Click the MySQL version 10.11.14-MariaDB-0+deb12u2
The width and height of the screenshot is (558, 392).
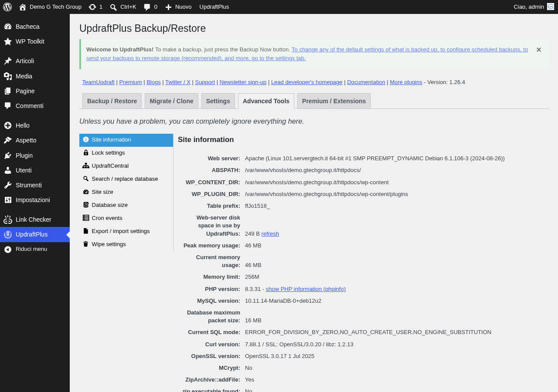pos(283,301)
